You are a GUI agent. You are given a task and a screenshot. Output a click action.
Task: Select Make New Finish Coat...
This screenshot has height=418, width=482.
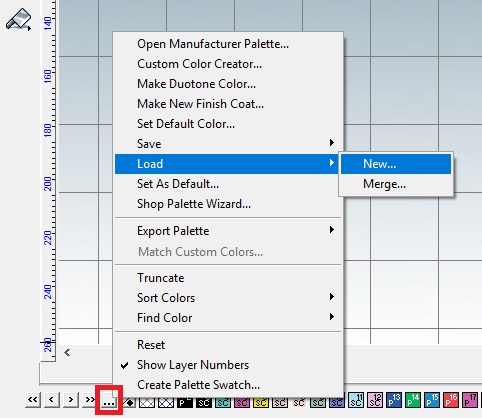228,104
